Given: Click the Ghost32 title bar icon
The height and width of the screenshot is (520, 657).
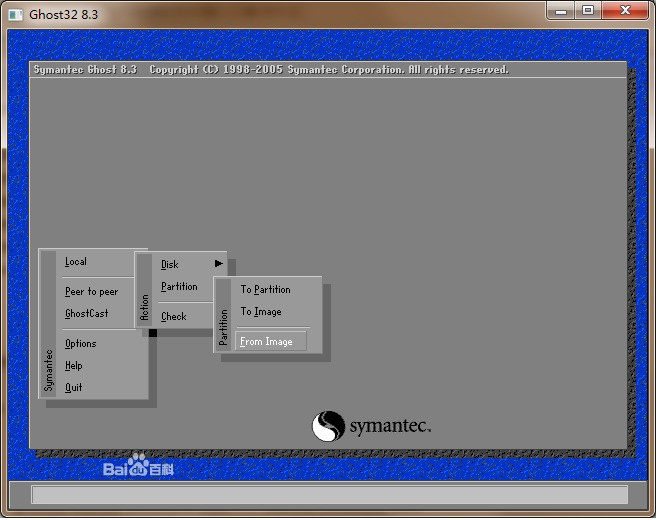Looking at the screenshot, I should click(x=16, y=15).
